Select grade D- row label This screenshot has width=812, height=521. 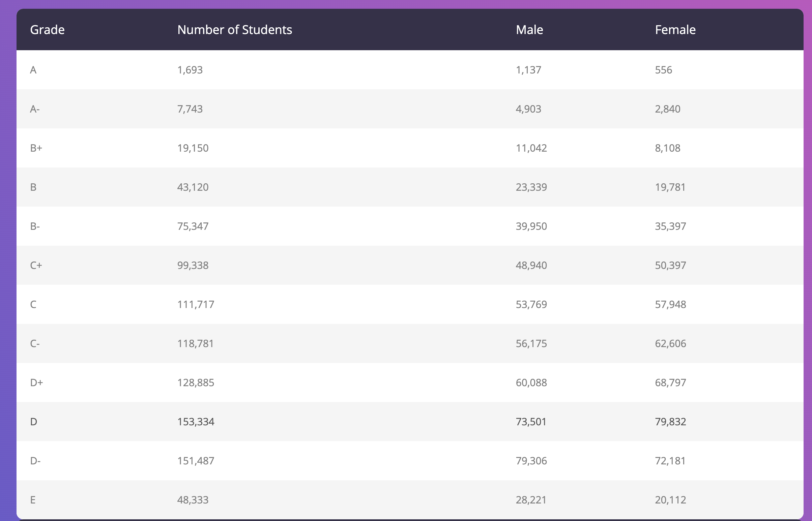(x=35, y=461)
